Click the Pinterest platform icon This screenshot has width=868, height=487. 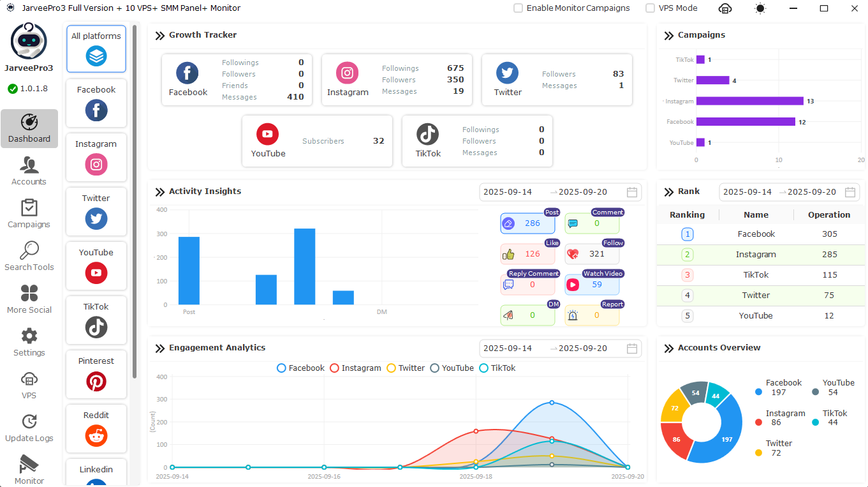coord(96,381)
